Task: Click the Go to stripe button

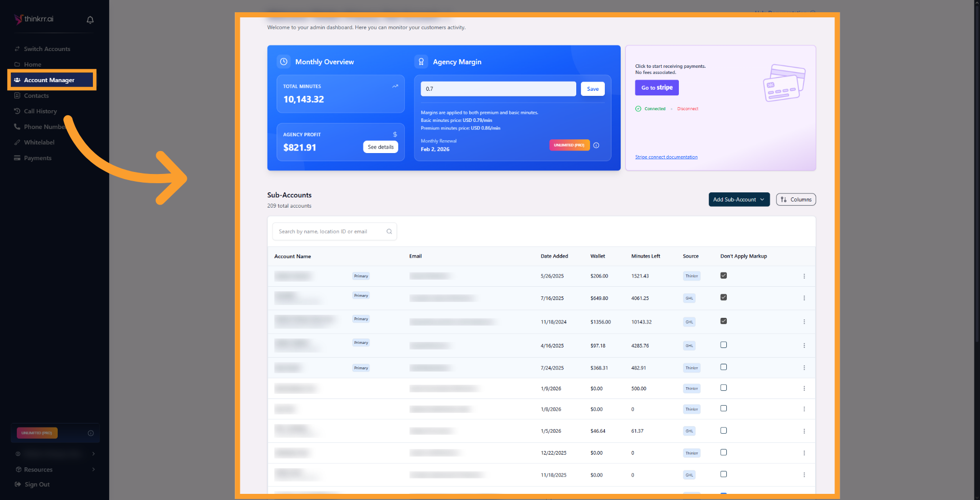Action: [657, 88]
